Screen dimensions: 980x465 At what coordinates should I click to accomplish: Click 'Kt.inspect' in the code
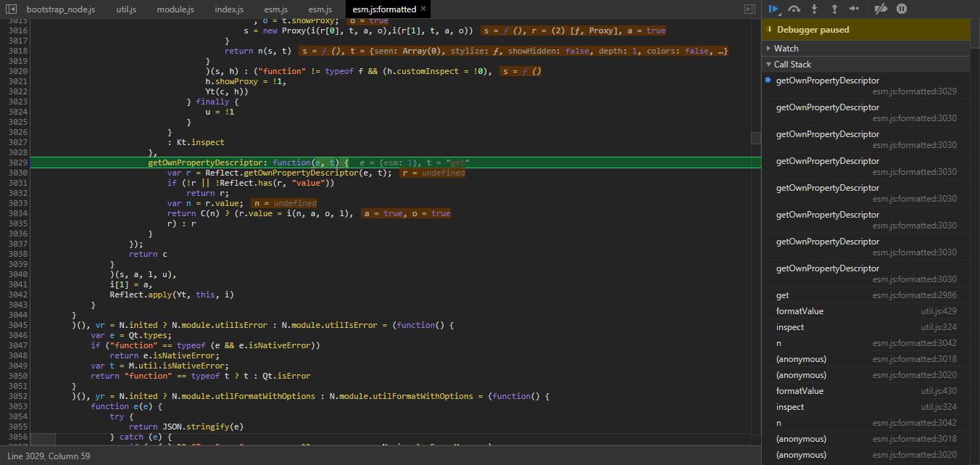point(201,142)
